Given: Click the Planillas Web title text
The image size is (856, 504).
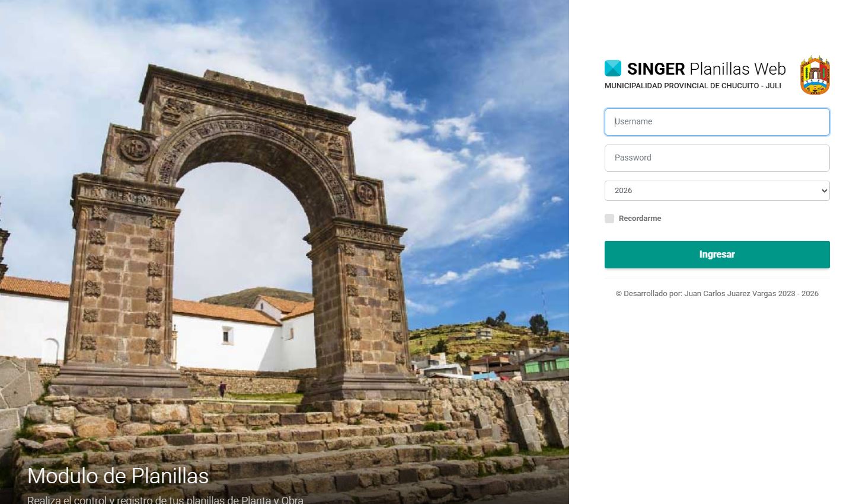Looking at the screenshot, I should 737,69.
